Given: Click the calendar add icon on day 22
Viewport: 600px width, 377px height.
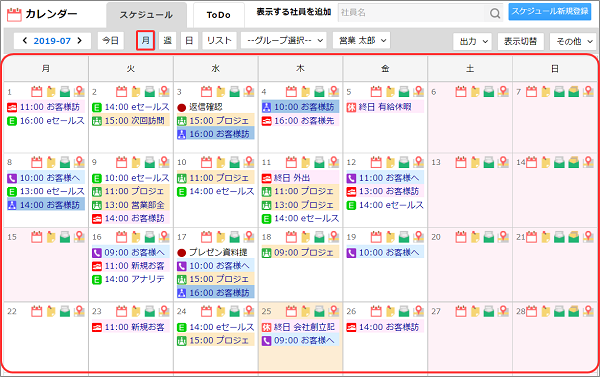Looking at the screenshot, I should click(x=37, y=311).
